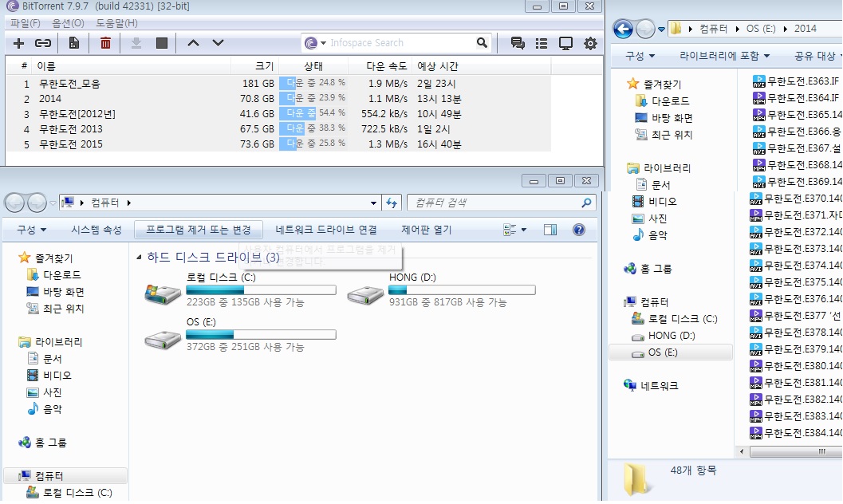Open 공유 대상 dropdown
Viewport: 843px width, 504px height.
pyautogui.click(x=817, y=55)
